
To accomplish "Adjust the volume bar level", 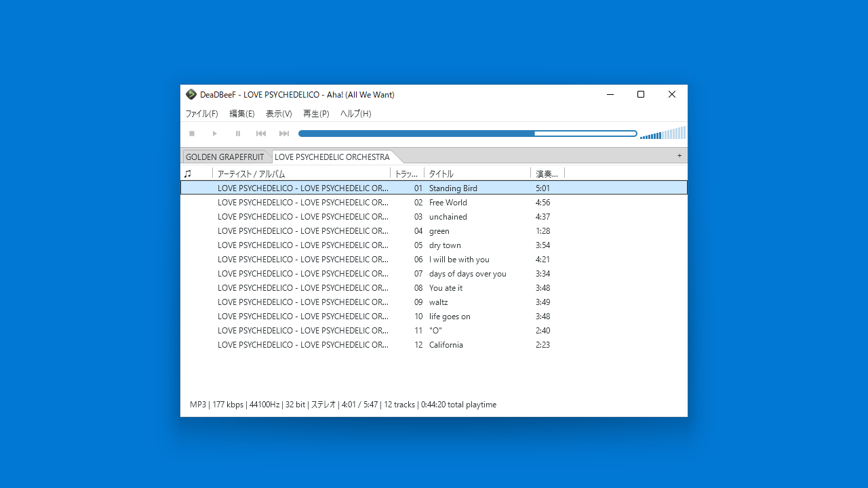I will coord(663,133).
